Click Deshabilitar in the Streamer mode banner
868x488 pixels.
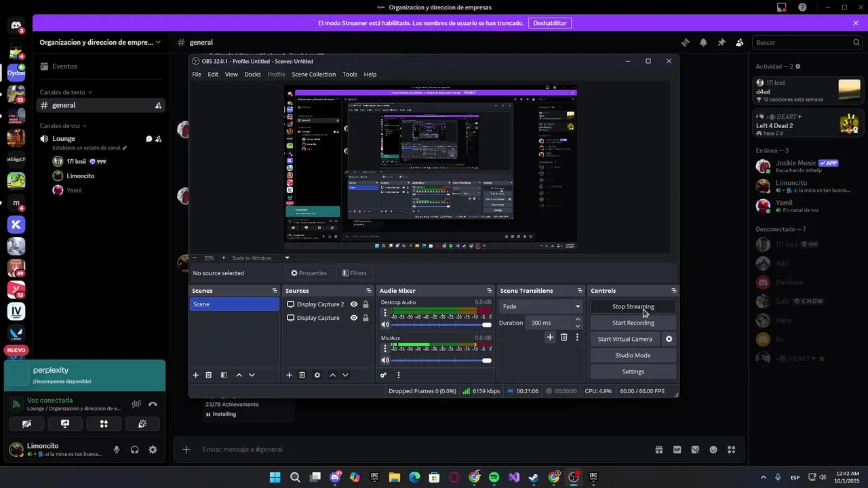click(550, 23)
